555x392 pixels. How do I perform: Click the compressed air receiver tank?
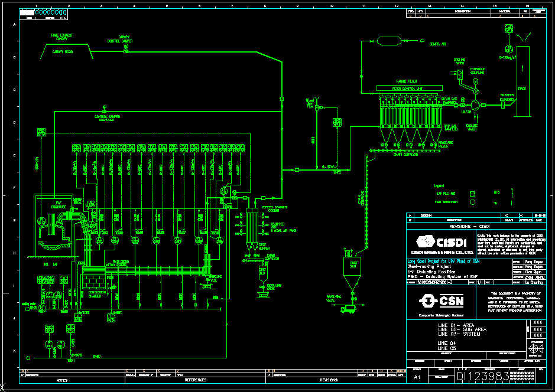[389, 41]
